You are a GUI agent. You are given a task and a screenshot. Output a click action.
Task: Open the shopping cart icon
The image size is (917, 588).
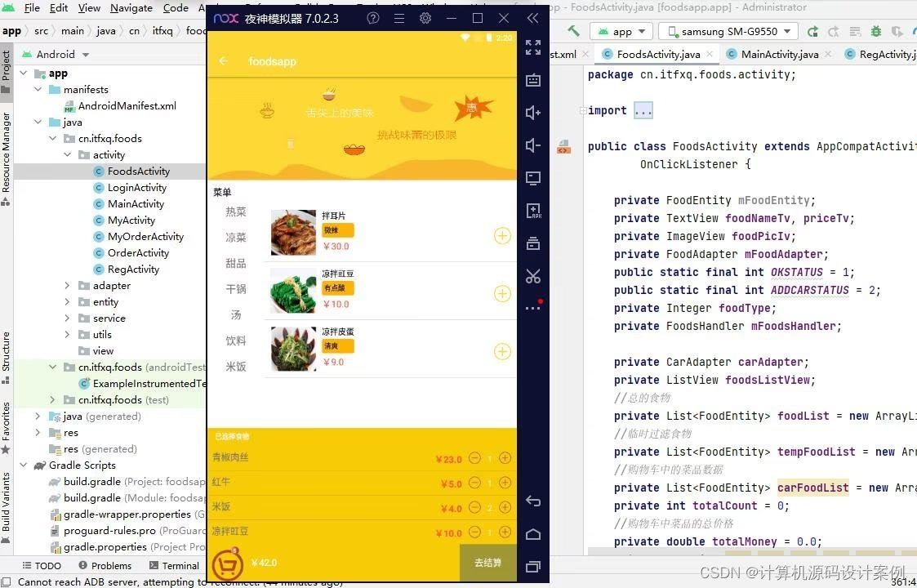[228, 564]
